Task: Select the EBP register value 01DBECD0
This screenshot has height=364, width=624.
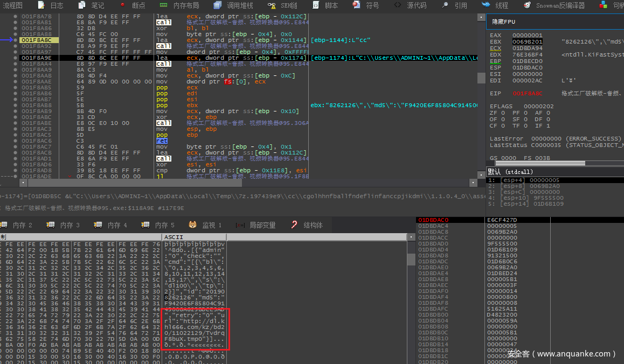Action: point(527,61)
